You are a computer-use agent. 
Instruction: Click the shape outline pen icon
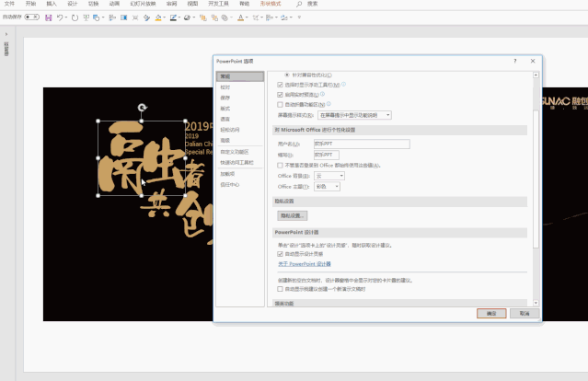[173, 17]
